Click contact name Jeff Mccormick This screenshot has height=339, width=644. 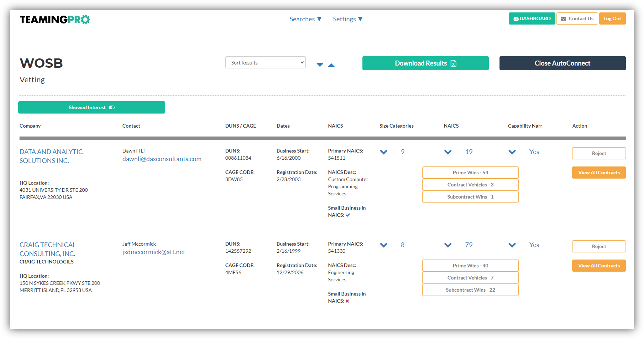tap(139, 244)
